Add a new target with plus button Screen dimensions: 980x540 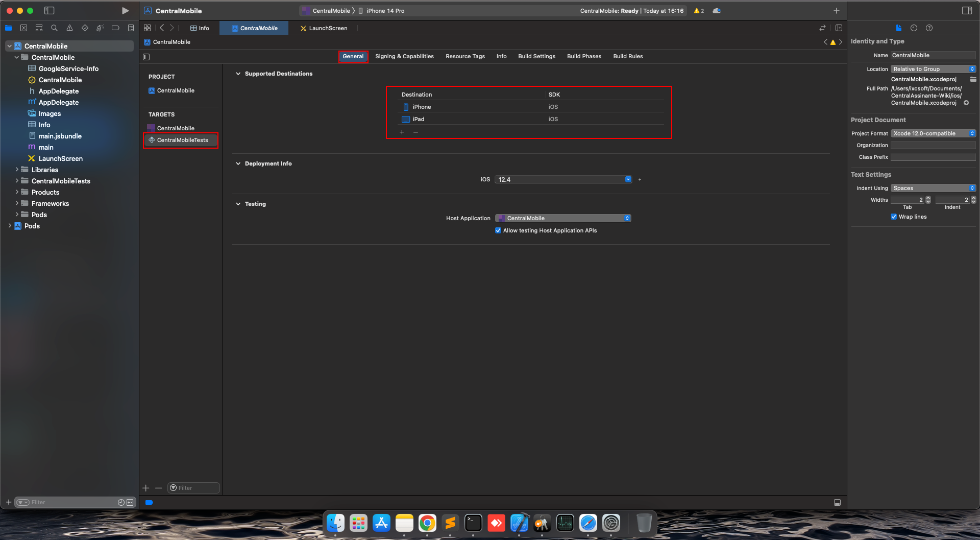tap(146, 488)
